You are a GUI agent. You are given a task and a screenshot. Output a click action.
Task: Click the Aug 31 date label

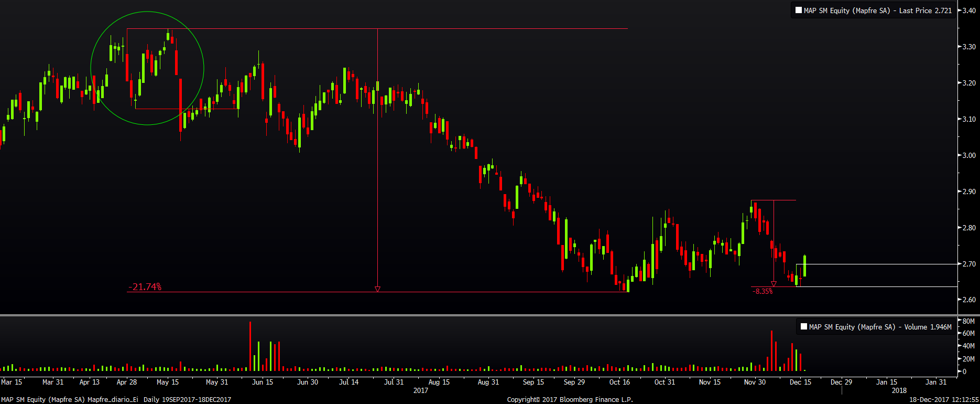pyautogui.click(x=488, y=382)
